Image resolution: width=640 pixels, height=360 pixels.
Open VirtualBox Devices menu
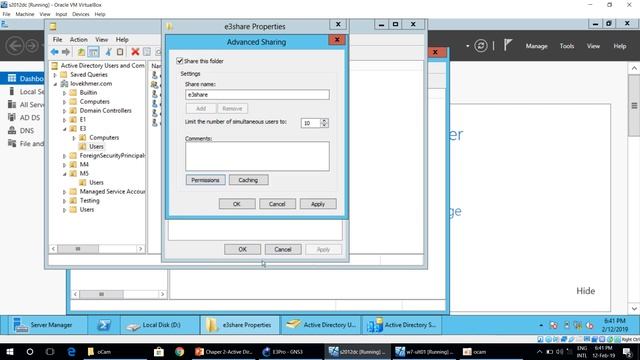(x=80, y=14)
